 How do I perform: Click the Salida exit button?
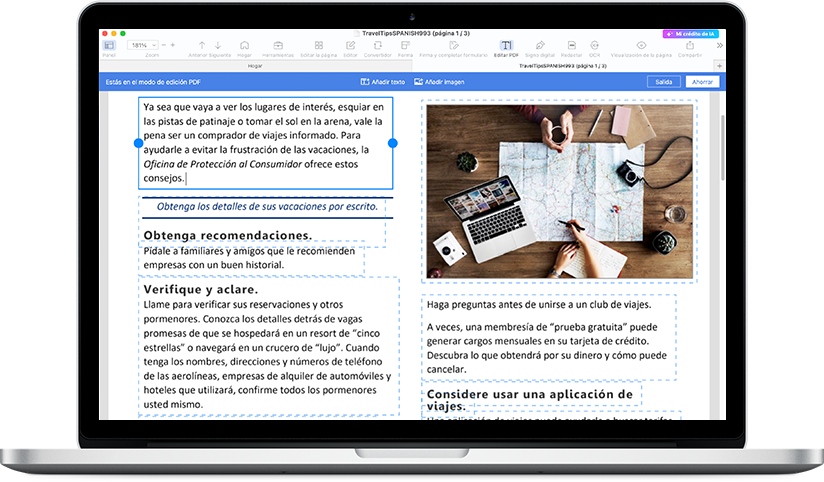[x=664, y=82]
